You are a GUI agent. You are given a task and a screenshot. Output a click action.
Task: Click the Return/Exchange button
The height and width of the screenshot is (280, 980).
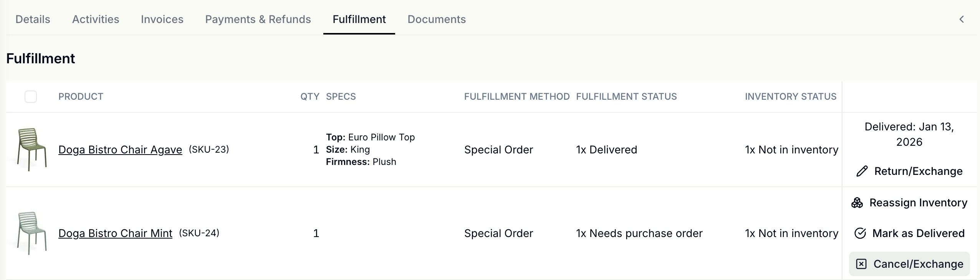[909, 171]
